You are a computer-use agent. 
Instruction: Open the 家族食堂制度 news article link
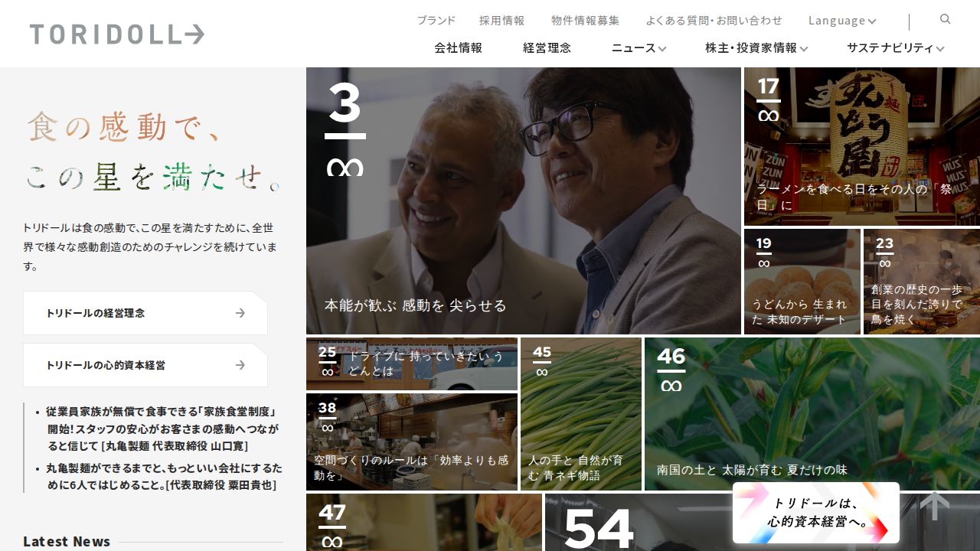point(163,429)
